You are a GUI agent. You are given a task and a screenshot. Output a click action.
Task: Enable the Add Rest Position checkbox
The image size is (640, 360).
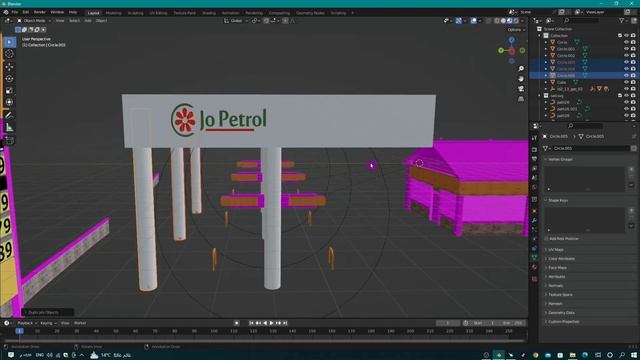547,238
